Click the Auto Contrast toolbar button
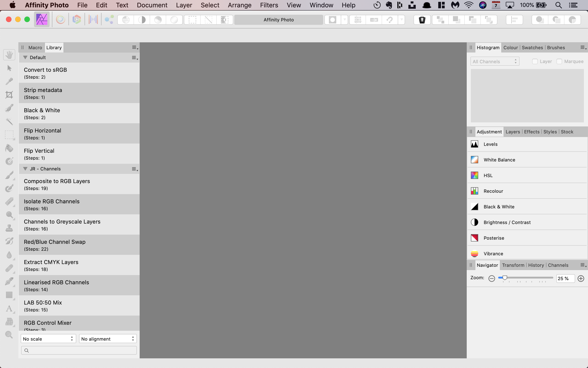The width and height of the screenshot is (588, 368). pos(142,20)
